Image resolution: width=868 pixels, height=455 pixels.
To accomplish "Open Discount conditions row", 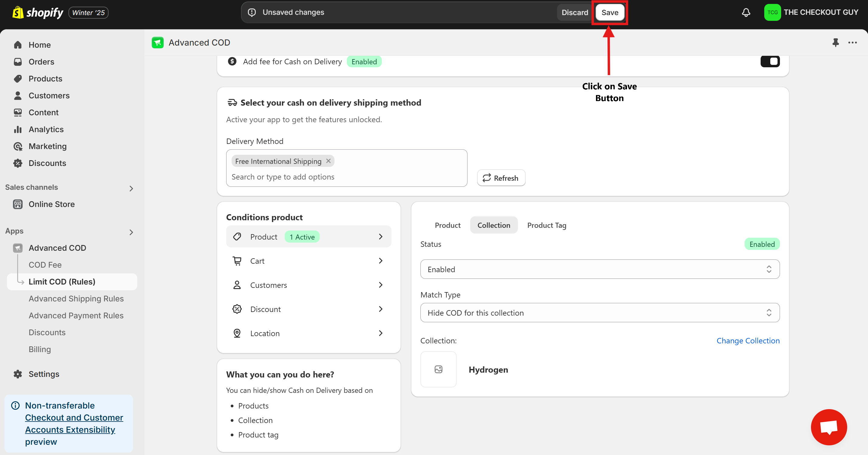I will (309, 309).
